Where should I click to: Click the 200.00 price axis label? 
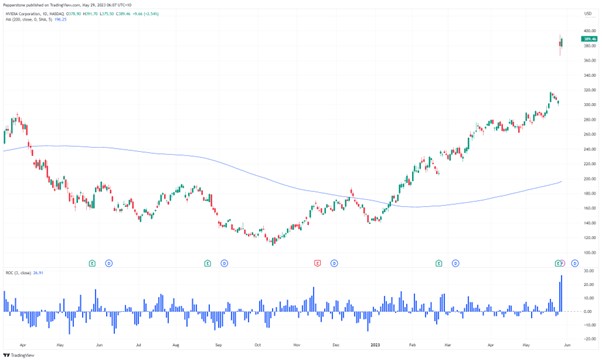pyautogui.click(x=590, y=179)
